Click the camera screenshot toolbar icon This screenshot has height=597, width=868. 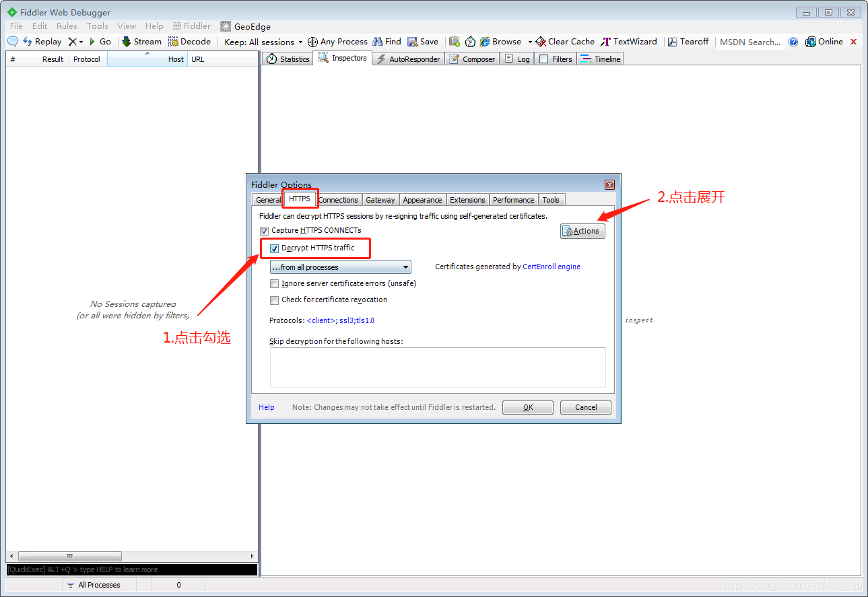(x=455, y=42)
